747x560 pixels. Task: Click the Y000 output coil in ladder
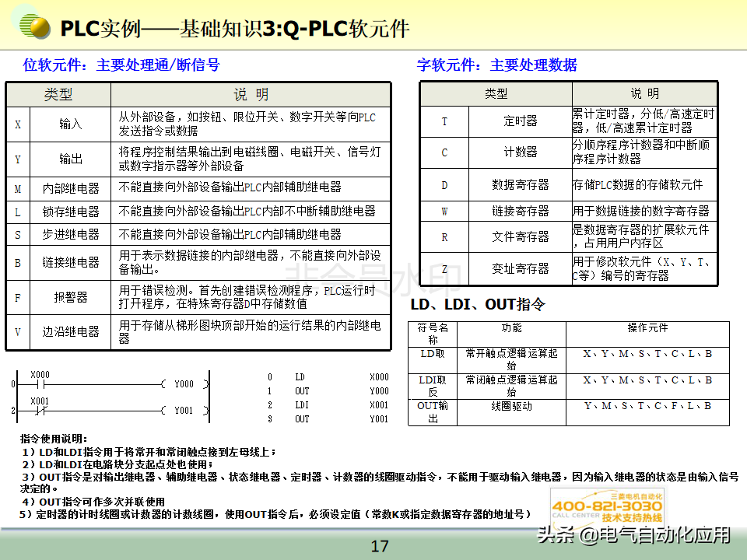(x=184, y=383)
